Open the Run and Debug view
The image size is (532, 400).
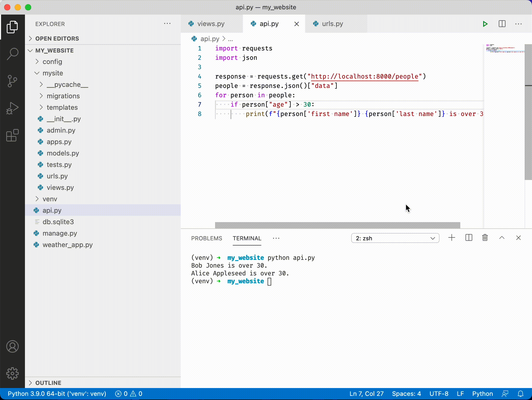[x=12, y=108]
